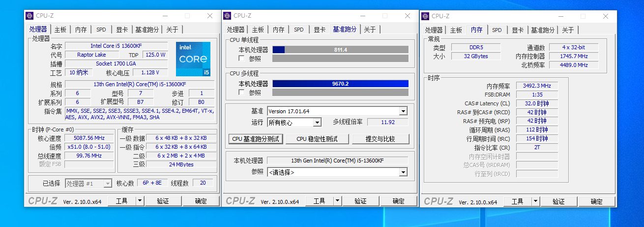
Task: Tick the 参照 checkbox under CPU 多线程
Action: click(241, 93)
